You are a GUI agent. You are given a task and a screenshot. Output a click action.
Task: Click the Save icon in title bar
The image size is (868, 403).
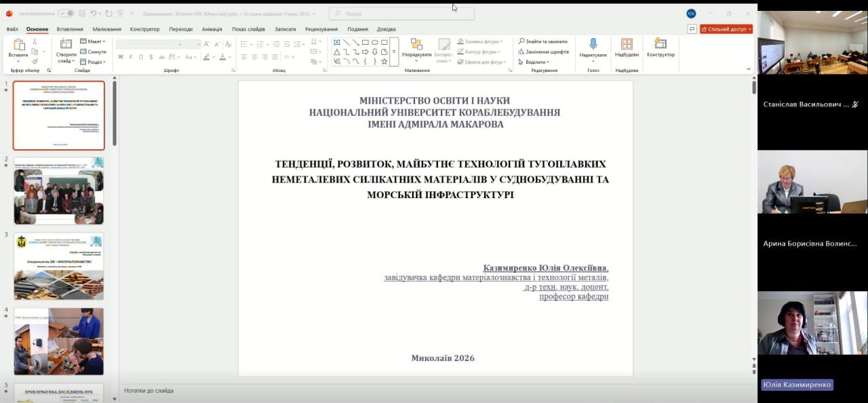click(81, 14)
